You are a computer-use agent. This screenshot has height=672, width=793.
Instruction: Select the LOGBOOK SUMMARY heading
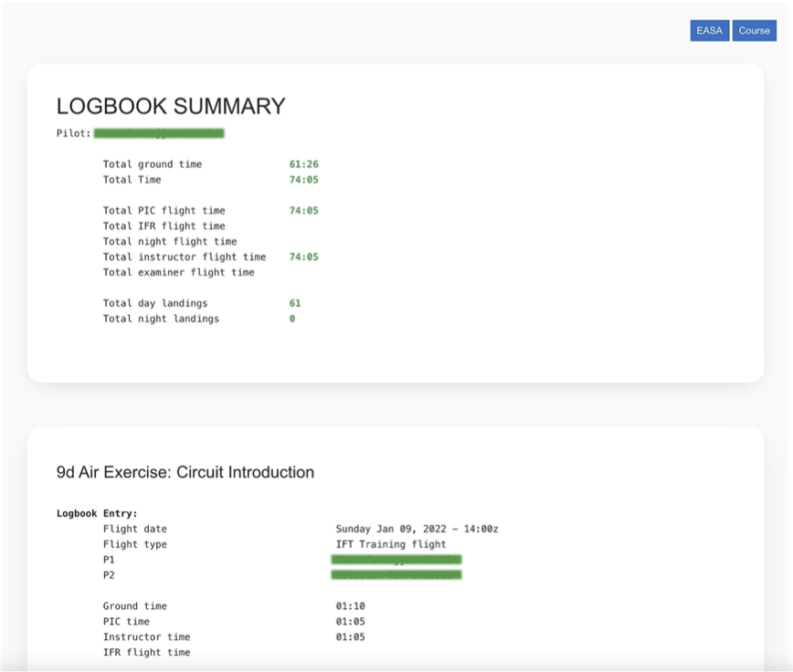(171, 107)
